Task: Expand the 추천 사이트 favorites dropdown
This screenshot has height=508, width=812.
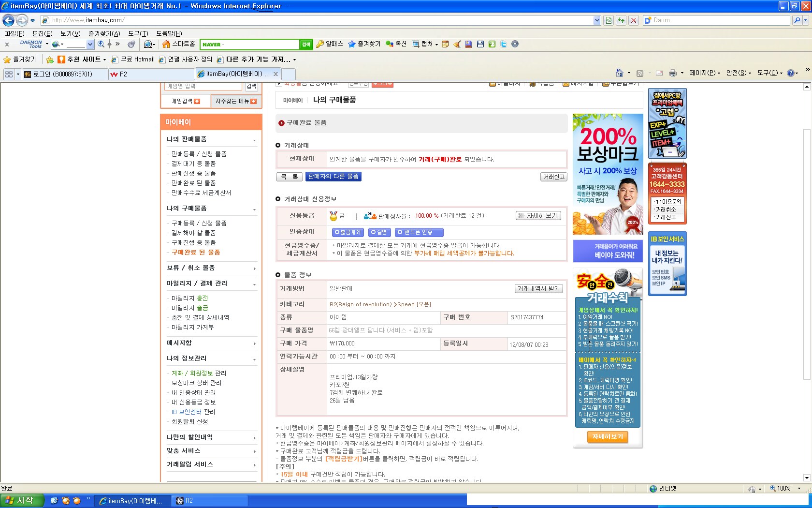Action: (x=104, y=60)
